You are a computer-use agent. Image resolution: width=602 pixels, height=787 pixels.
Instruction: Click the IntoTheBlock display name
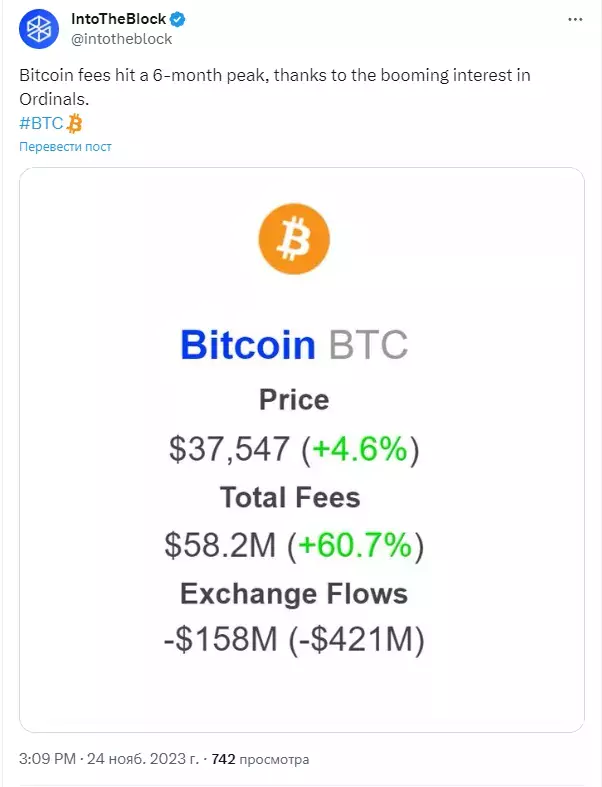(118, 19)
